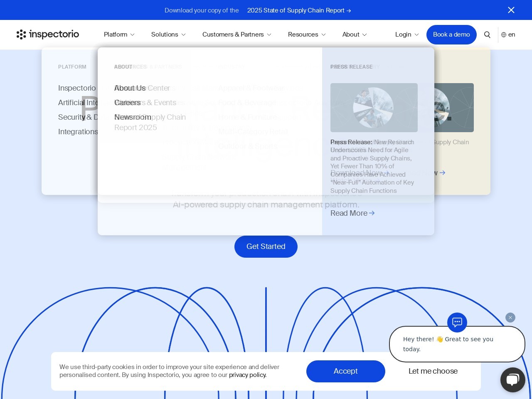Viewport: 532px width, 399px height.
Task: Expand the Login dropdown
Action: (407, 34)
